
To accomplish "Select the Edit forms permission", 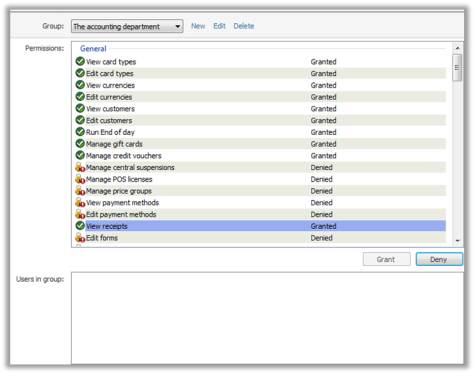I will tap(260, 238).
